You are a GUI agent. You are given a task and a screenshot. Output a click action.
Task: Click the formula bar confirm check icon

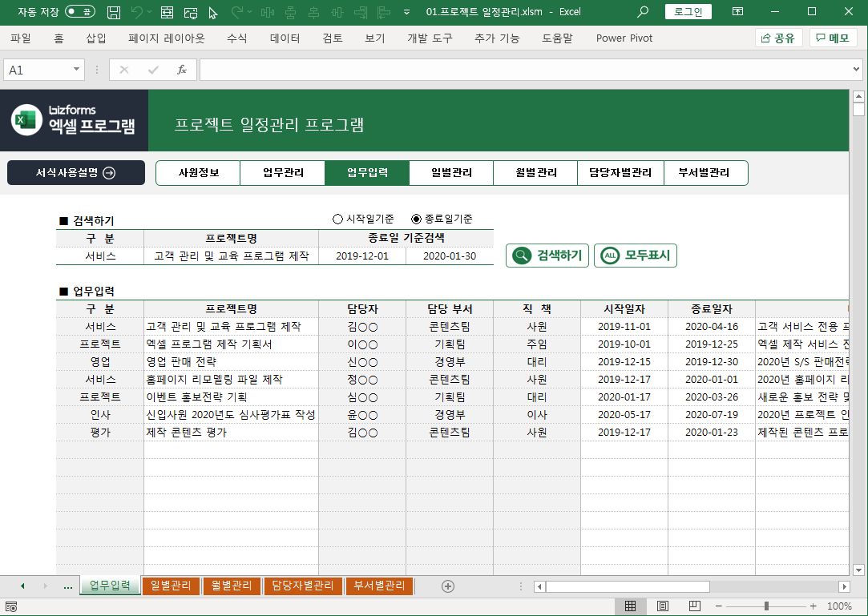[153, 70]
